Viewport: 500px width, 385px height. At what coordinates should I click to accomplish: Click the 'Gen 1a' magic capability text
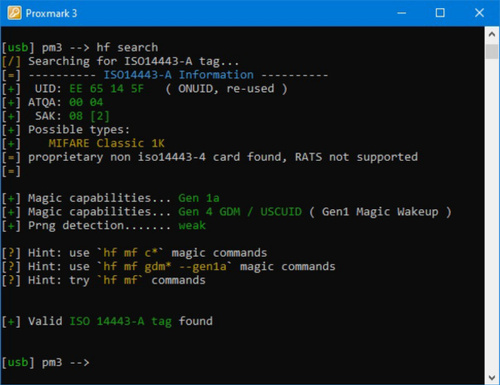coord(199,198)
